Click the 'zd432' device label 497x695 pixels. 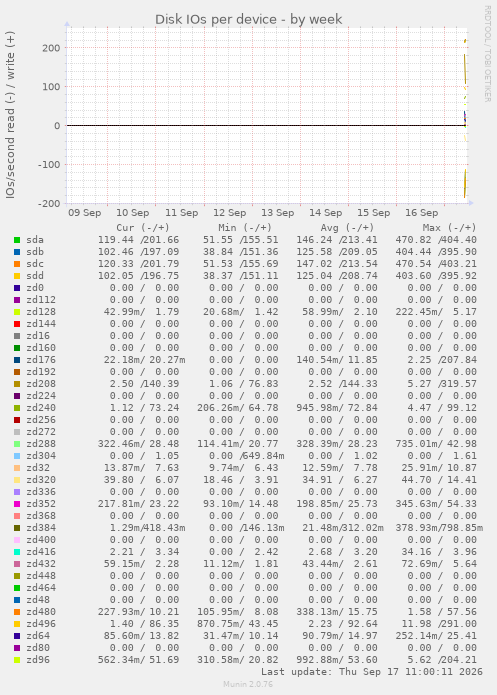[41, 564]
